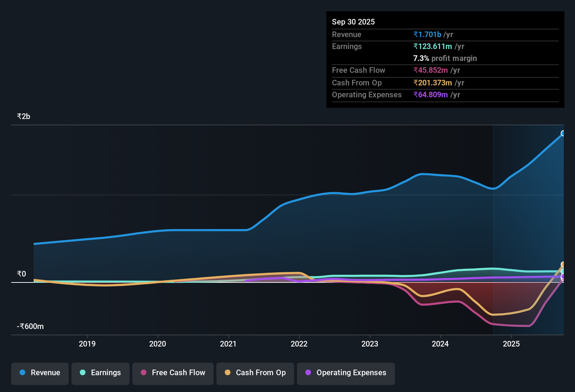Expand the 7.3% profit margin detail
Image resolution: width=575 pixels, height=392 pixels.
point(445,58)
